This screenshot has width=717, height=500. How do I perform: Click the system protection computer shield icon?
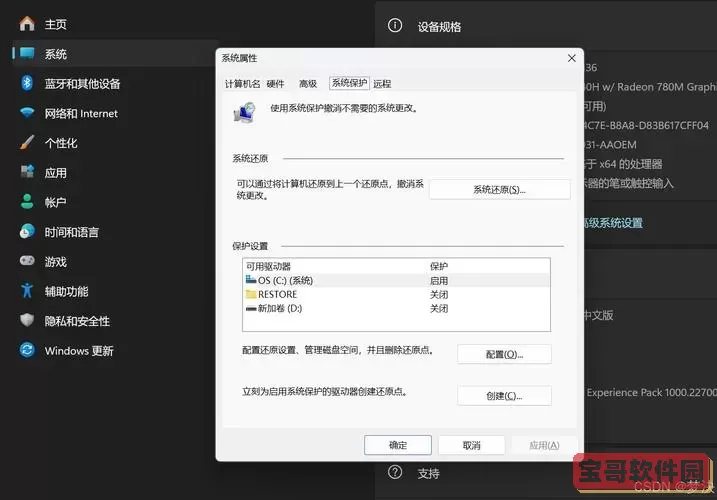click(x=245, y=113)
